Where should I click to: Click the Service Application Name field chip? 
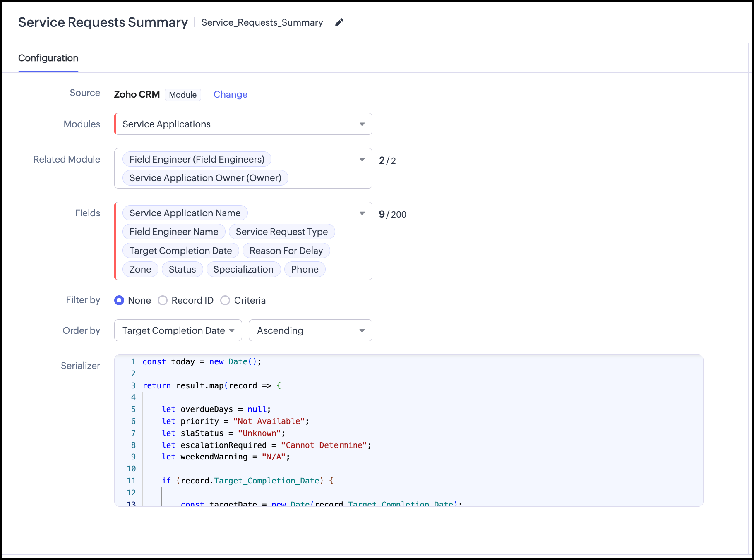click(185, 213)
